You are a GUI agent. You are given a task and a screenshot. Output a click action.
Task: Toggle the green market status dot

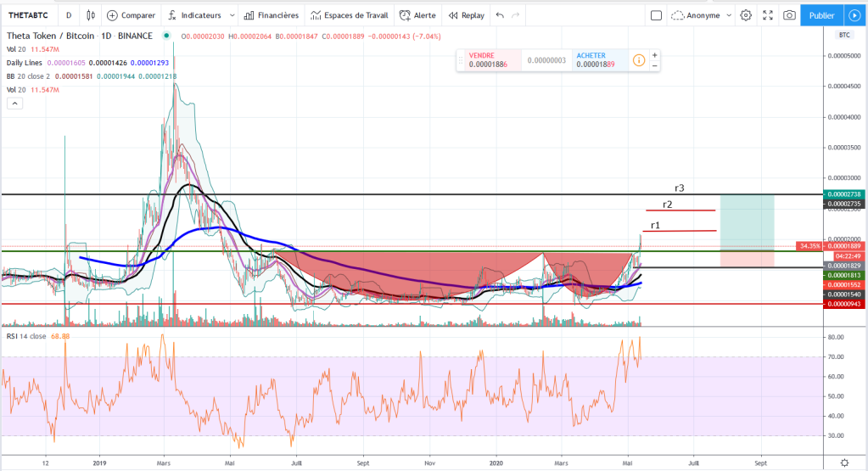(x=166, y=36)
